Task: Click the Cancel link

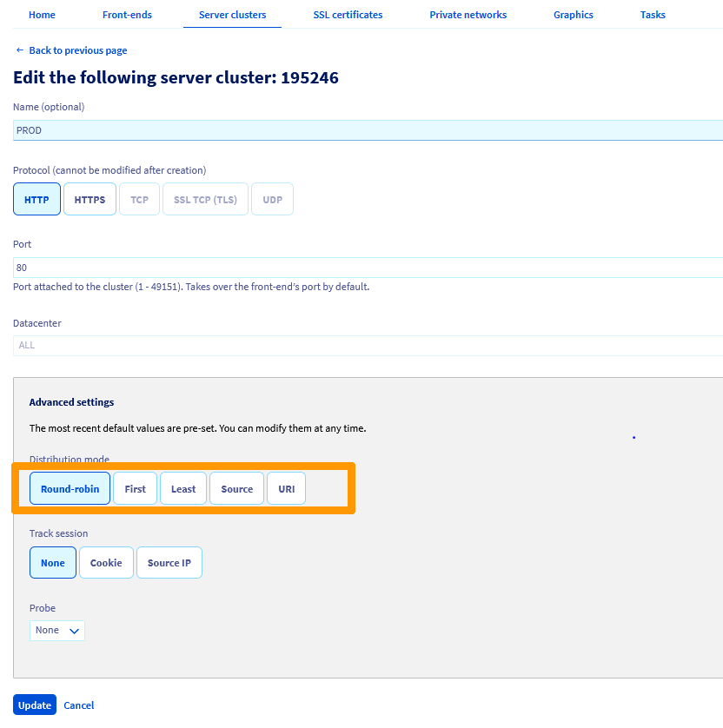Action: 79,705
